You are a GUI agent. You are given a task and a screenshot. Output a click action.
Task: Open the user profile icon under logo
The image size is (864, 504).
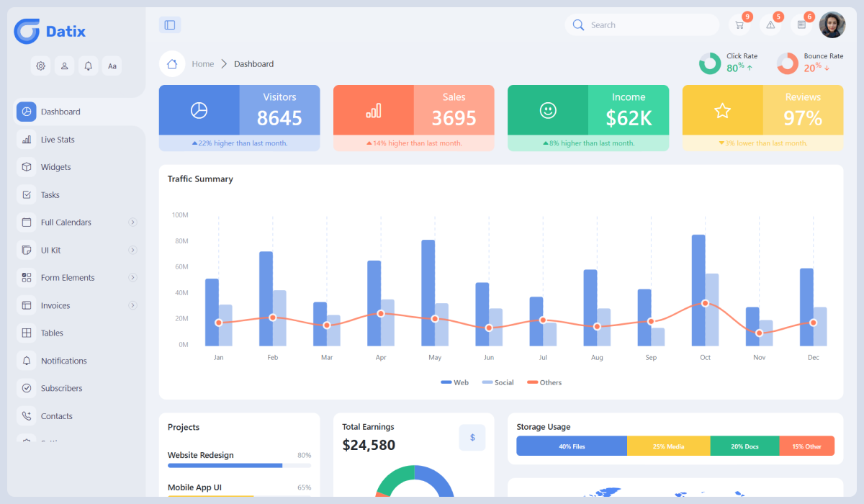click(65, 66)
